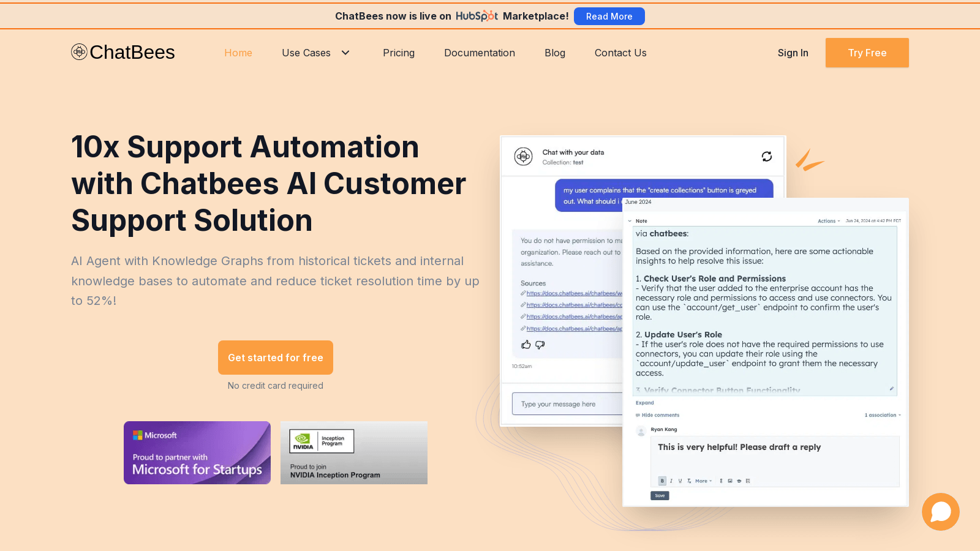Click the 'Collection: test' label
Screen dimensions: 980x551
(x=563, y=163)
